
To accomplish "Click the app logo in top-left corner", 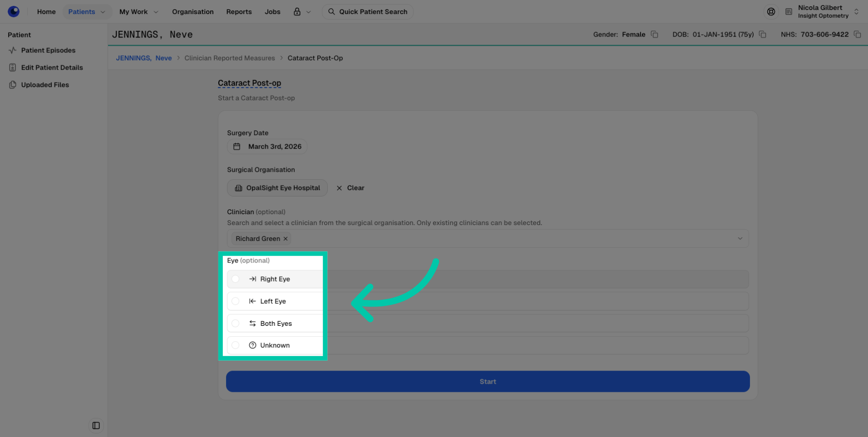I will tap(14, 11).
